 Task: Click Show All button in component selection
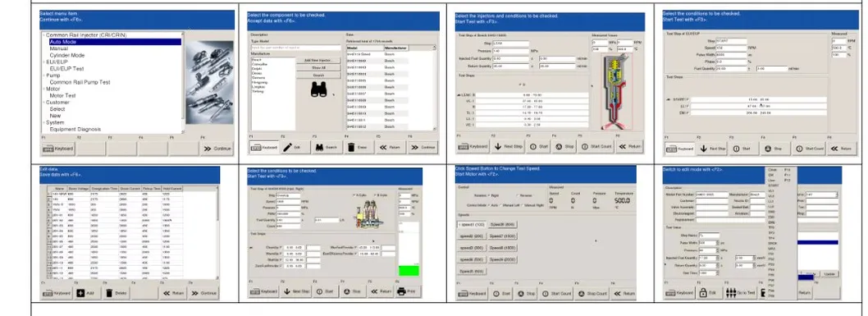point(318,67)
